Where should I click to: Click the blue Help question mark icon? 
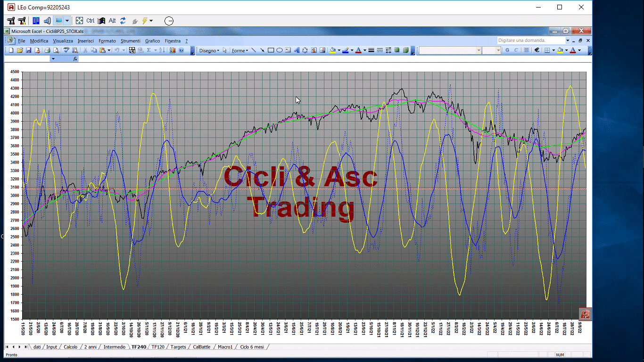(x=181, y=50)
